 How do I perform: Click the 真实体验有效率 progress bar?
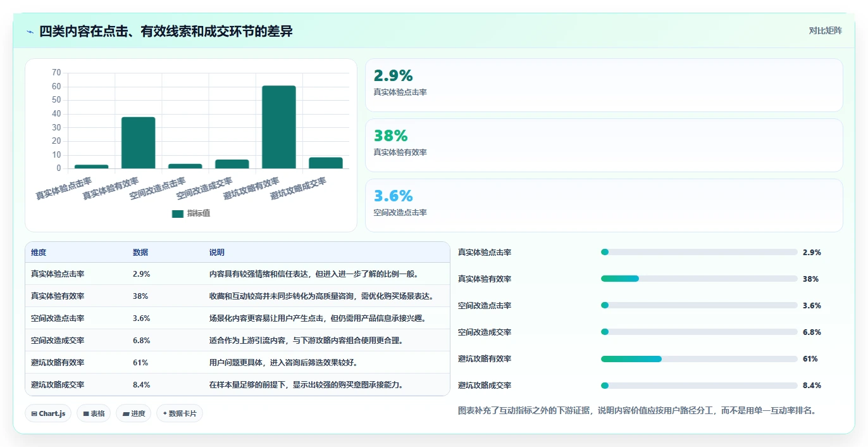(699, 279)
